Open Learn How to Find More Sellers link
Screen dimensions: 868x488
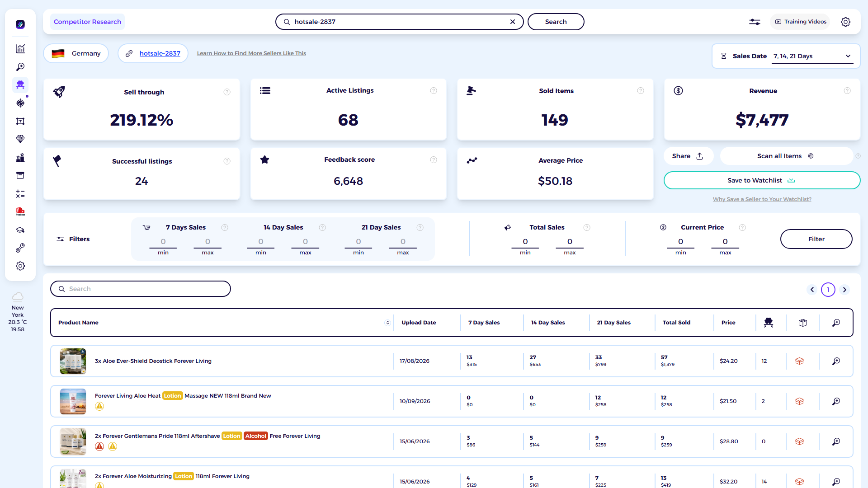(251, 53)
